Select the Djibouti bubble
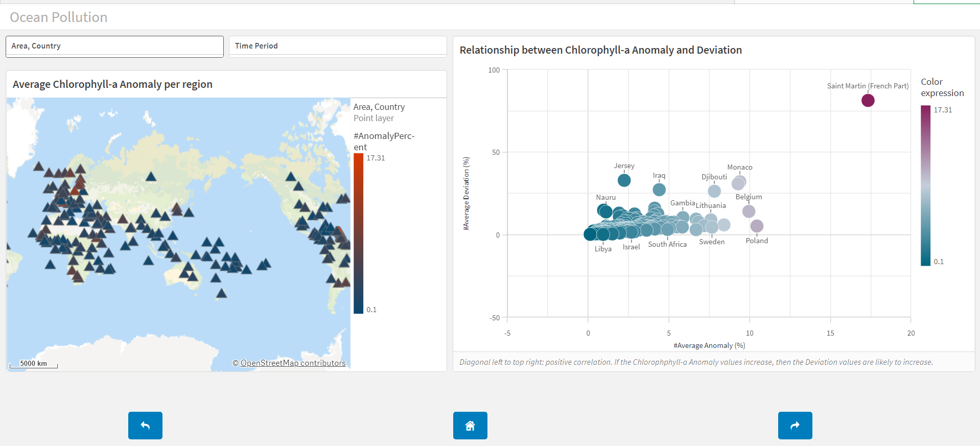Screen dimensions: 980x446 point(714,191)
